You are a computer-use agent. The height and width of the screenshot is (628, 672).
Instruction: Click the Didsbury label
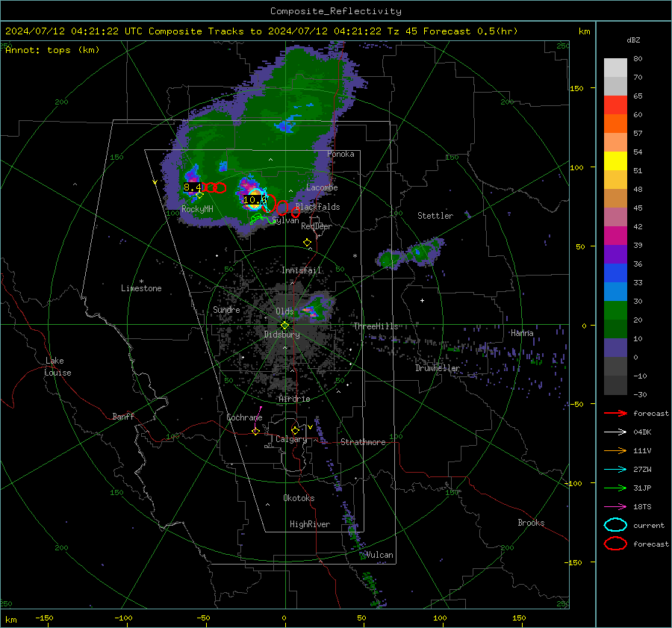[x=281, y=335]
